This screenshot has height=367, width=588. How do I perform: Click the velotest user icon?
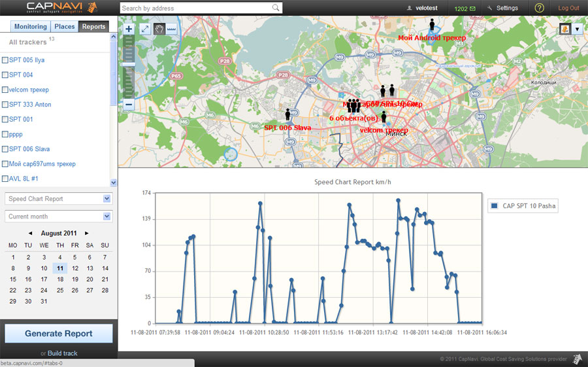coord(409,8)
